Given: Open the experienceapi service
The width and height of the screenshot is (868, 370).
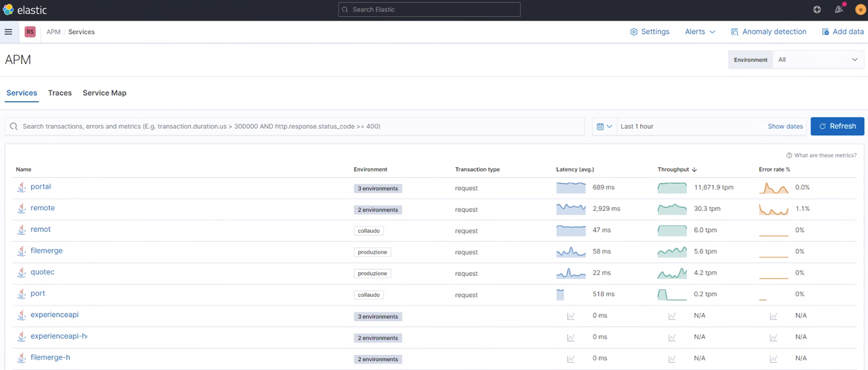Looking at the screenshot, I should [54, 315].
